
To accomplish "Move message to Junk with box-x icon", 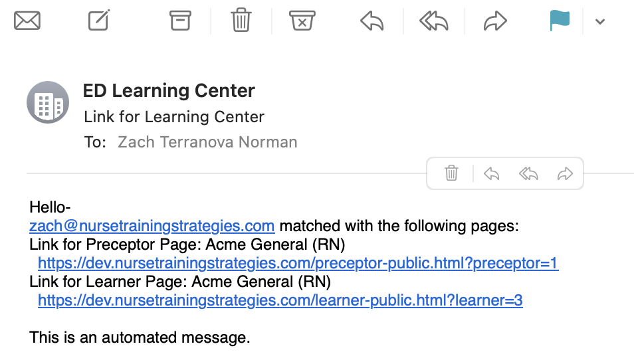I will point(302,21).
